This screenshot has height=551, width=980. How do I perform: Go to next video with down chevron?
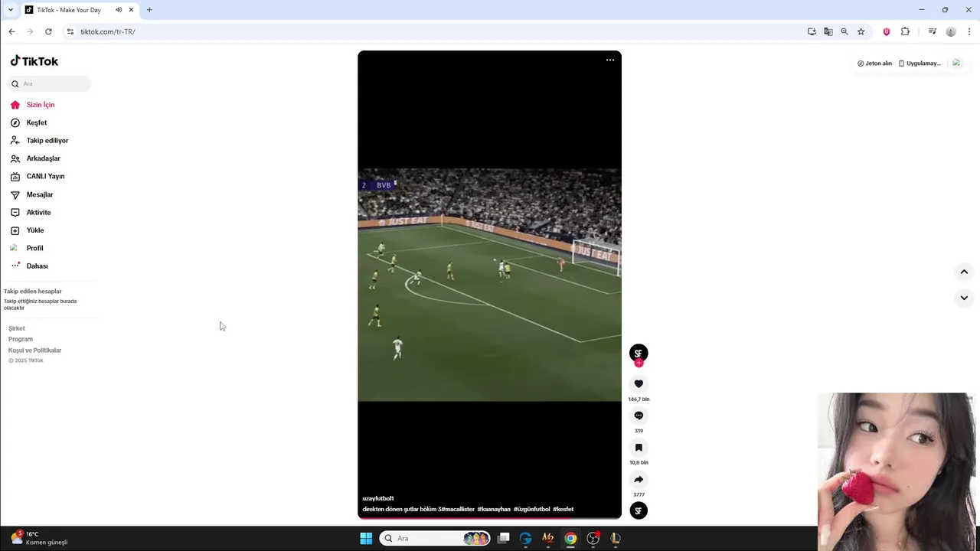coord(964,298)
